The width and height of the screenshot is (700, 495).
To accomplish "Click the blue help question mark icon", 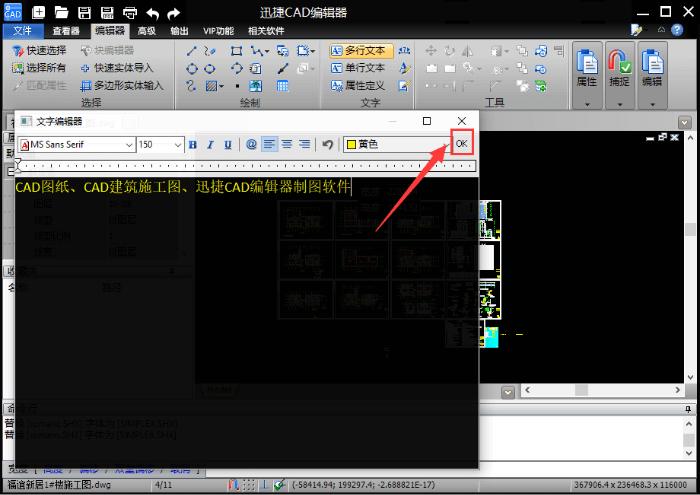I will (x=677, y=30).
